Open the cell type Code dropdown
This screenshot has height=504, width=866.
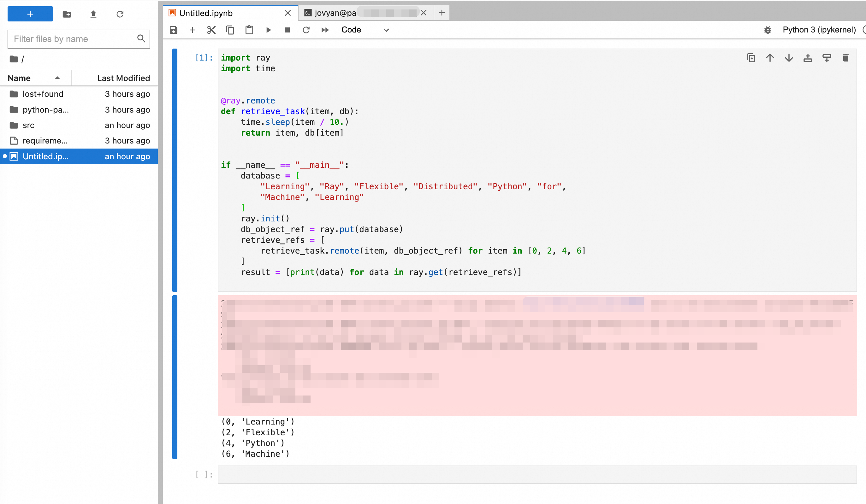pos(365,30)
